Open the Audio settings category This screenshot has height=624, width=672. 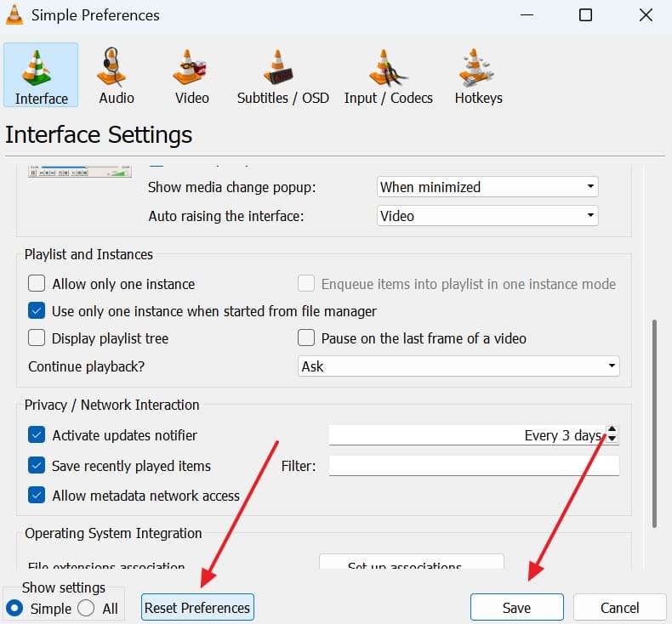pos(117,75)
